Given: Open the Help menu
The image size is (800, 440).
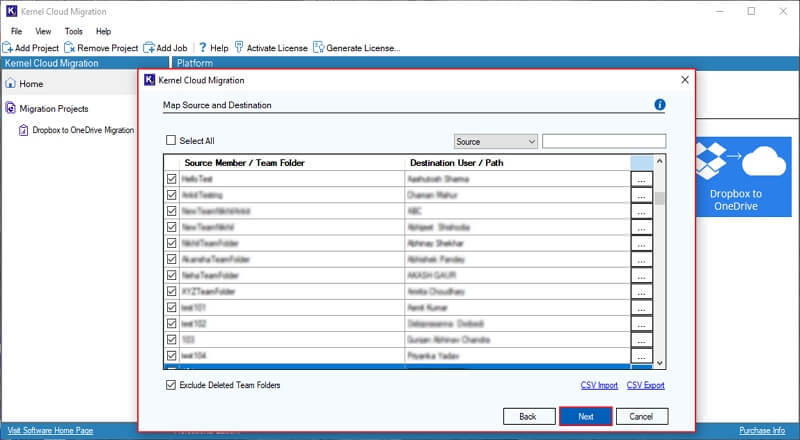Looking at the screenshot, I should (103, 31).
